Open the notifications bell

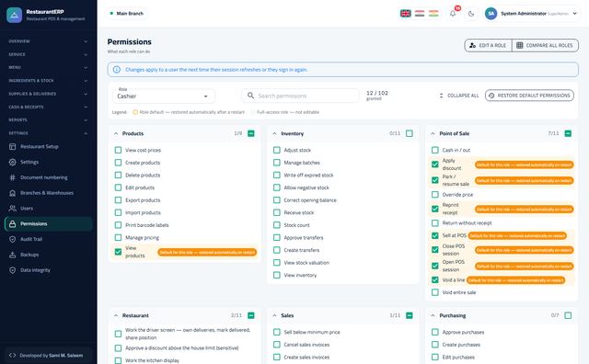(453, 14)
